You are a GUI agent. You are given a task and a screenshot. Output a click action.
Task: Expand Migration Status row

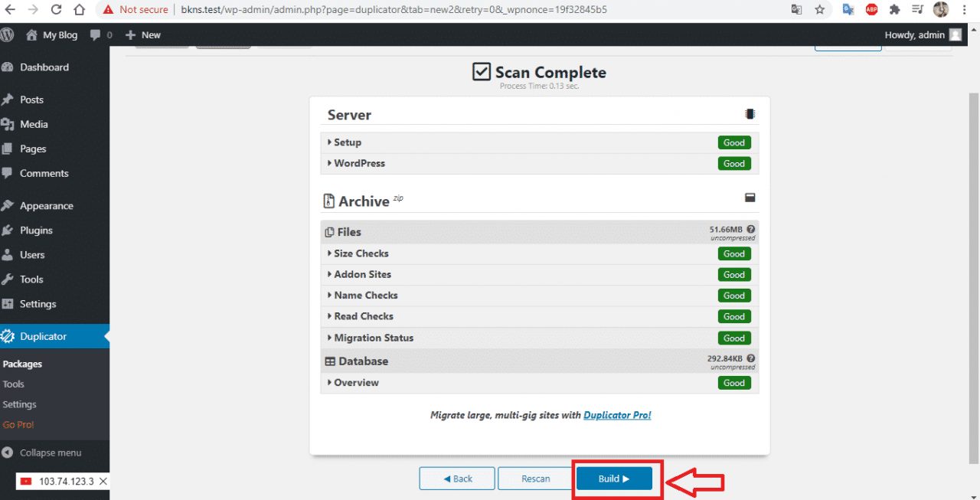(539, 338)
